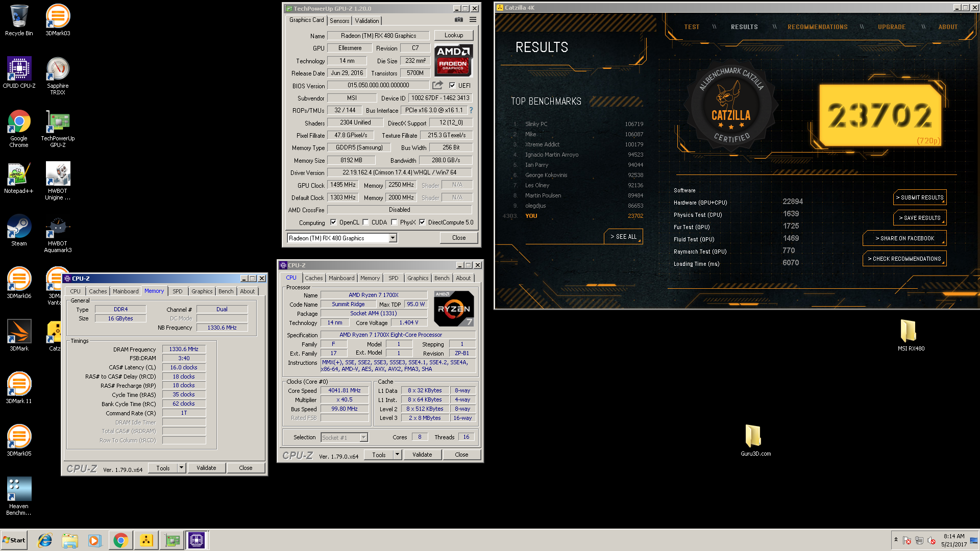Open the 3DMark desktop shortcut
The height and width of the screenshot is (551, 980).
(19, 336)
